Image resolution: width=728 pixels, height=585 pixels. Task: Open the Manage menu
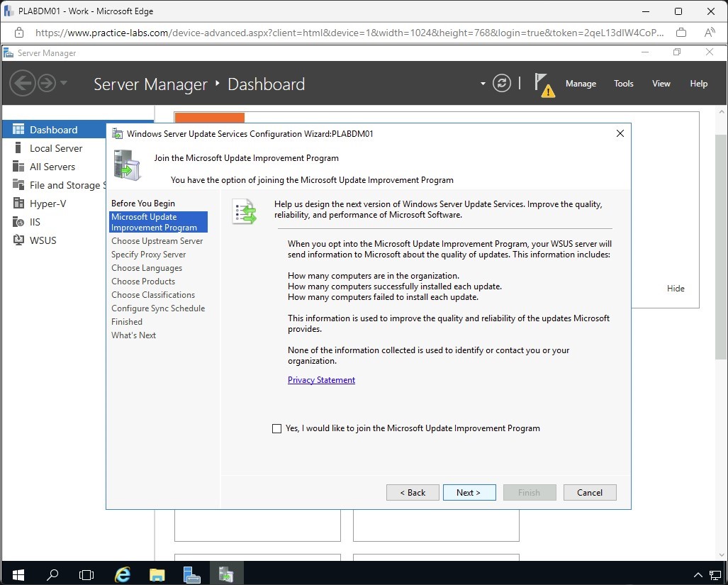tap(581, 84)
